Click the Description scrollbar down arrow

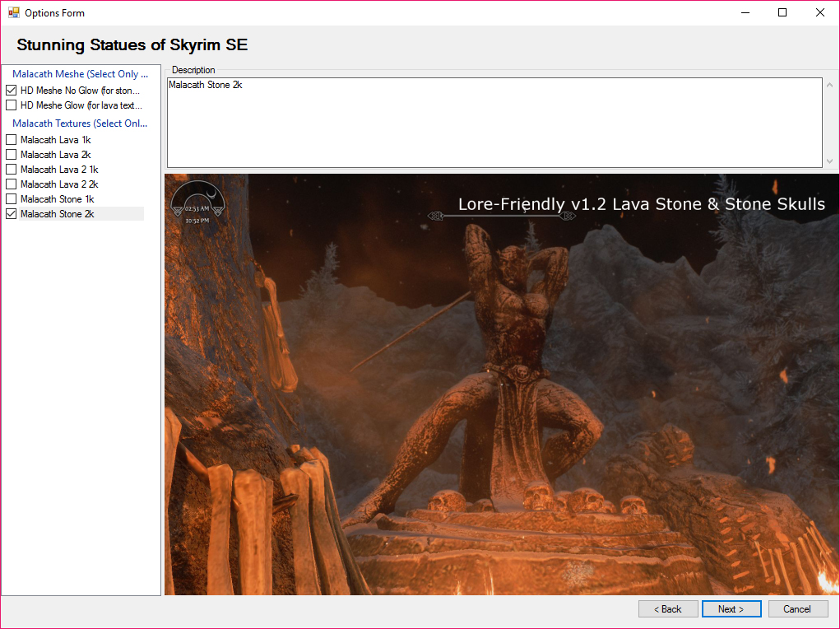point(830,161)
